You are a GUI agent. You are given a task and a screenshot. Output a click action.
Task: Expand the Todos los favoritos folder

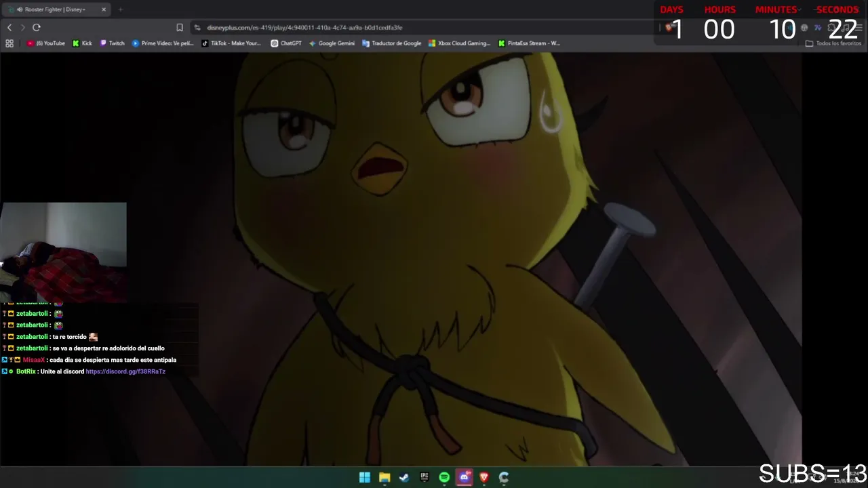tap(833, 43)
